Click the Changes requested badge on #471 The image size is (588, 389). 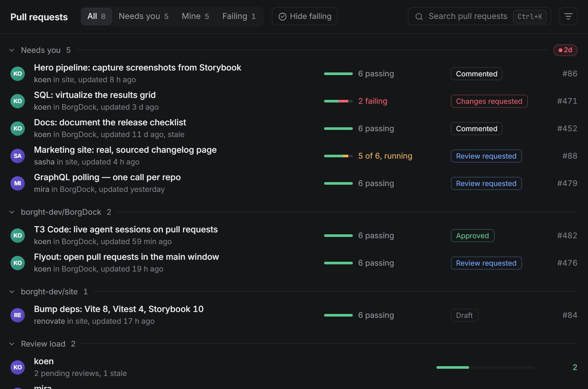(489, 101)
